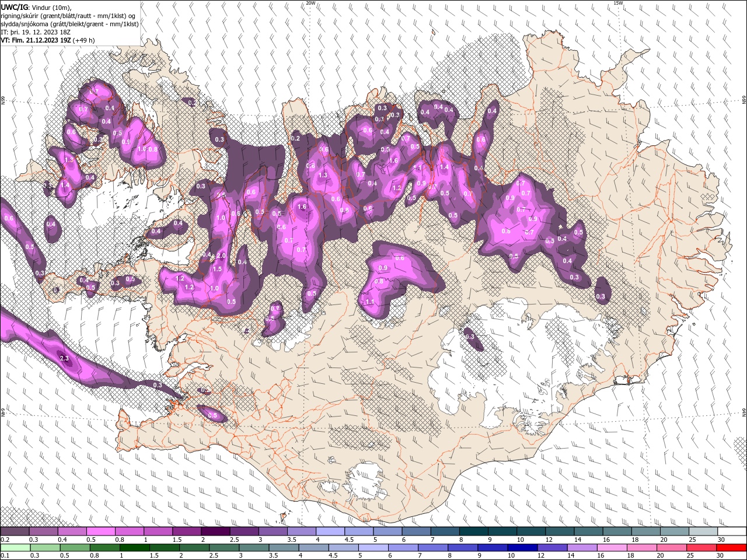The image size is (747, 560).
Task: Click the '2.3' precipitation value on the map
Action: pyautogui.click(x=65, y=359)
